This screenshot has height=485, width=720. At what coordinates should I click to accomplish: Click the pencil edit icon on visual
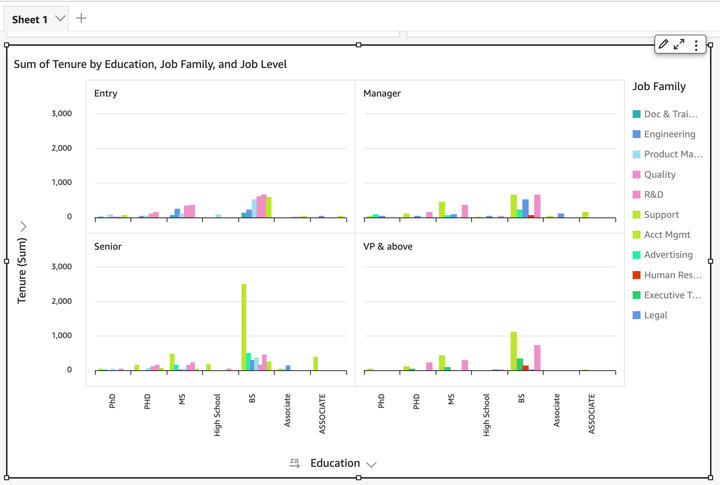(663, 45)
